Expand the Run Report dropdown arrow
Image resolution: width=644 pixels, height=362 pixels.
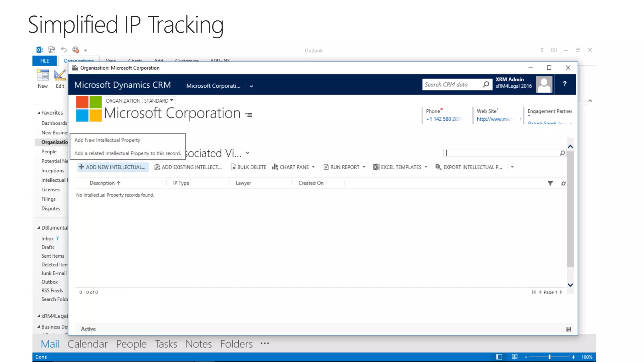pyautogui.click(x=364, y=167)
